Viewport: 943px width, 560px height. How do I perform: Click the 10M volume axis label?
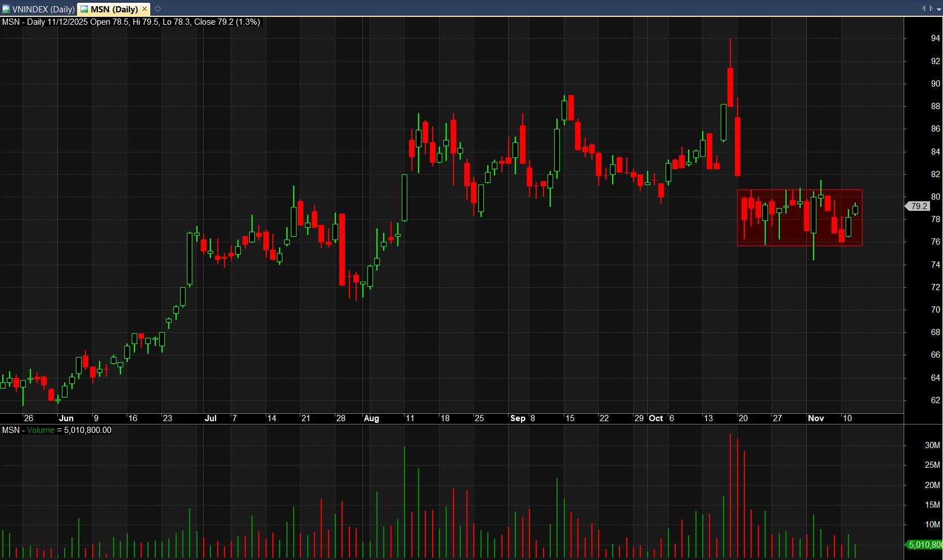pyautogui.click(x=932, y=525)
